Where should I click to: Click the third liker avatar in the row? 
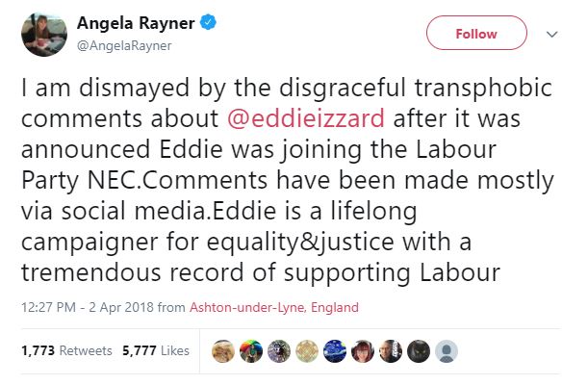tap(279, 351)
